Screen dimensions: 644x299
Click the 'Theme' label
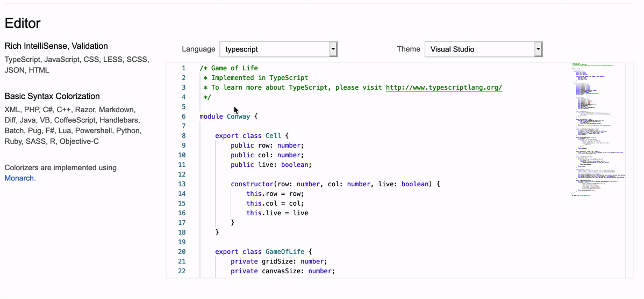pos(409,49)
